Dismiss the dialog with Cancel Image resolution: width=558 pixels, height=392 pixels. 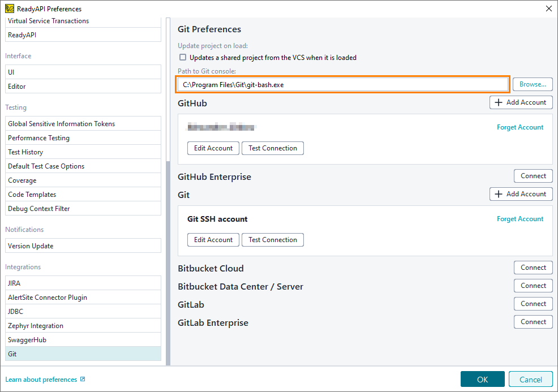[x=530, y=379]
